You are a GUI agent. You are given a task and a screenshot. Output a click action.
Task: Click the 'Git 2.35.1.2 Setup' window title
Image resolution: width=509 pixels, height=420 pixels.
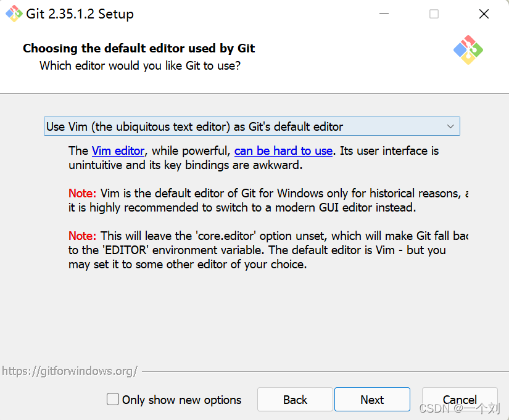80,14
